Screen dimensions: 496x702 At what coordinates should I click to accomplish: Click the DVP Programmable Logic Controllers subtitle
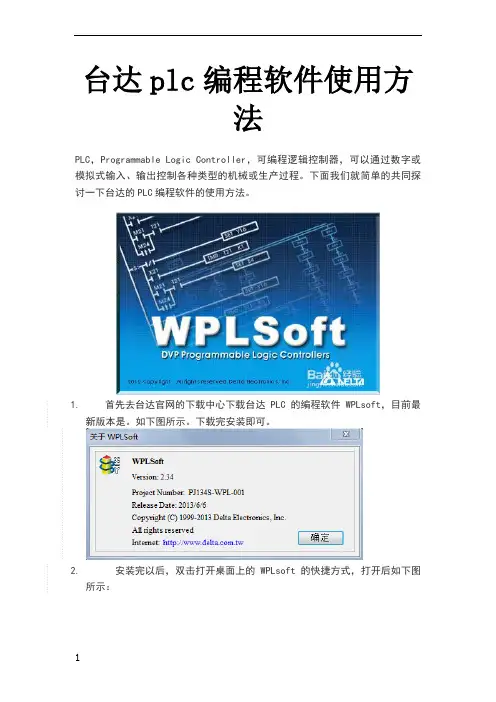(x=245, y=355)
